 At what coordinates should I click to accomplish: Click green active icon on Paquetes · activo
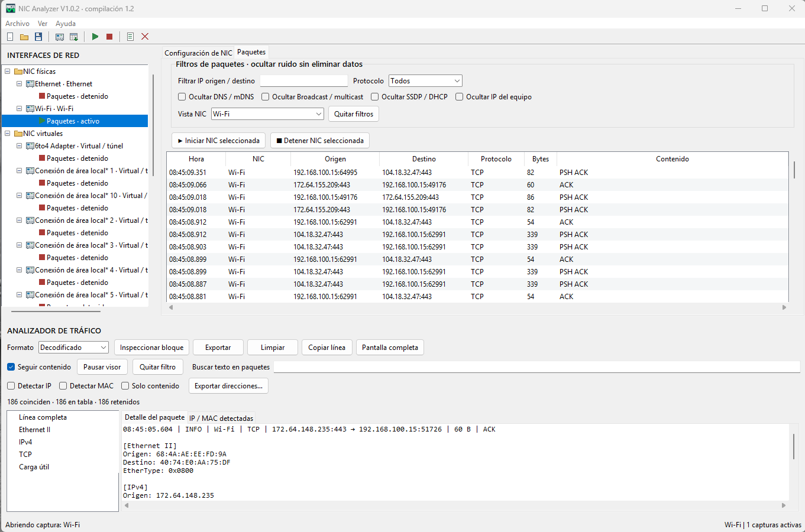[42, 121]
